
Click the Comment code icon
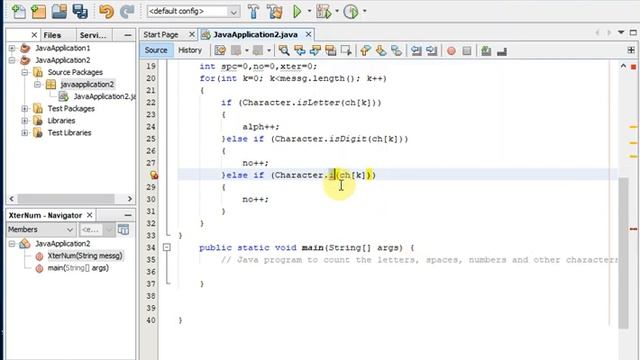[x=486, y=51]
